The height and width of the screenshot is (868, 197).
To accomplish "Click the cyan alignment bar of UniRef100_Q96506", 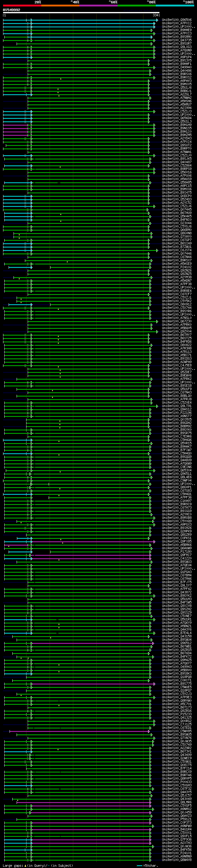I will pyautogui.click(x=81, y=20).
